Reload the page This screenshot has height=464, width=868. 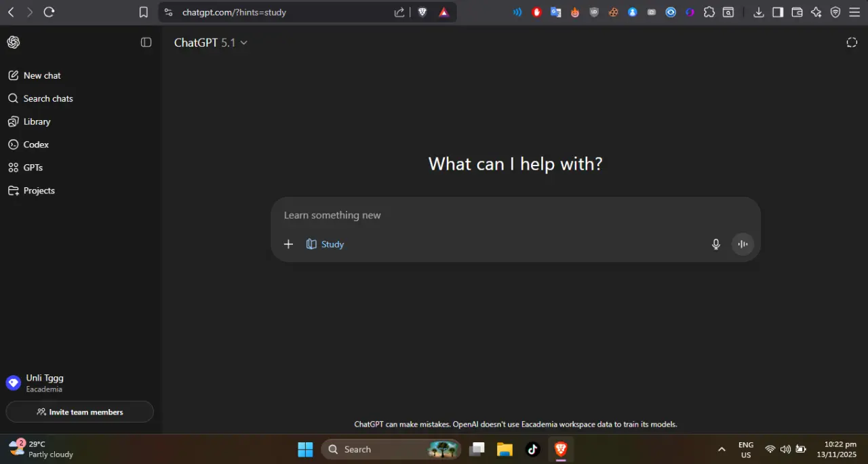(49, 12)
